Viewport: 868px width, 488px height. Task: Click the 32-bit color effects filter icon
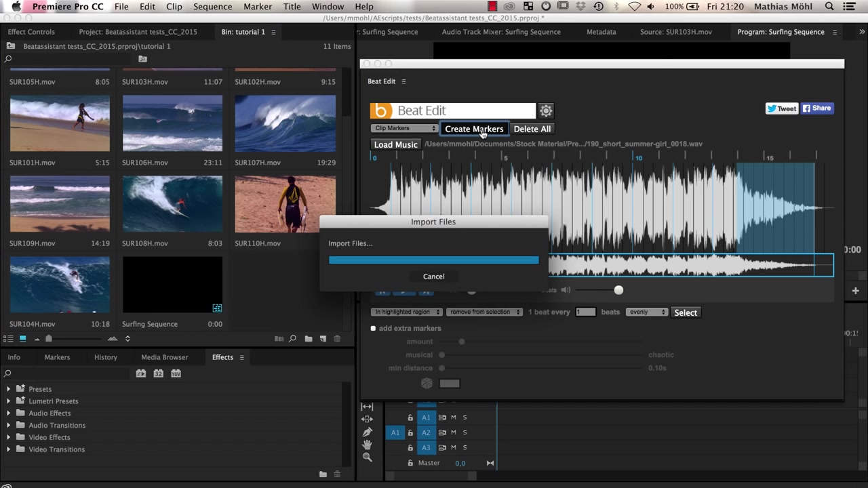158,373
